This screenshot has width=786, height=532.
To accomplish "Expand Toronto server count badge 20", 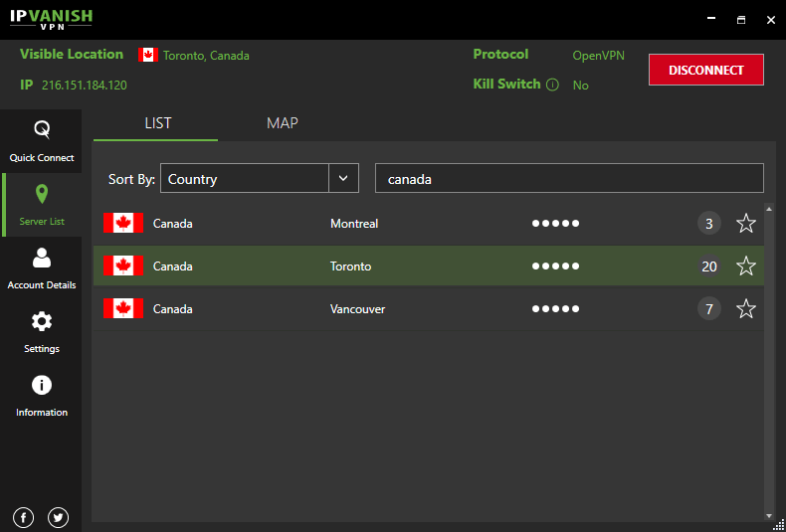I will (x=708, y=266).
